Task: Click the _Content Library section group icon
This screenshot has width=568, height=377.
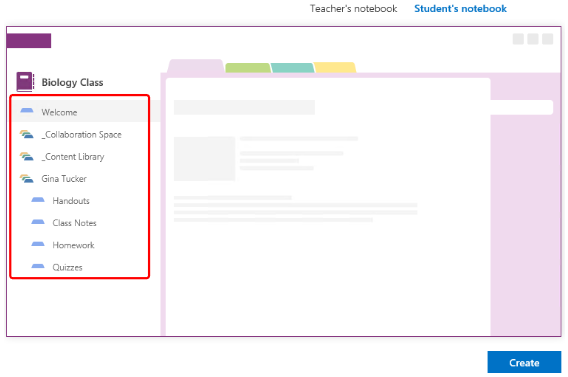Action: pyautogui.click(x=26, y=156)
